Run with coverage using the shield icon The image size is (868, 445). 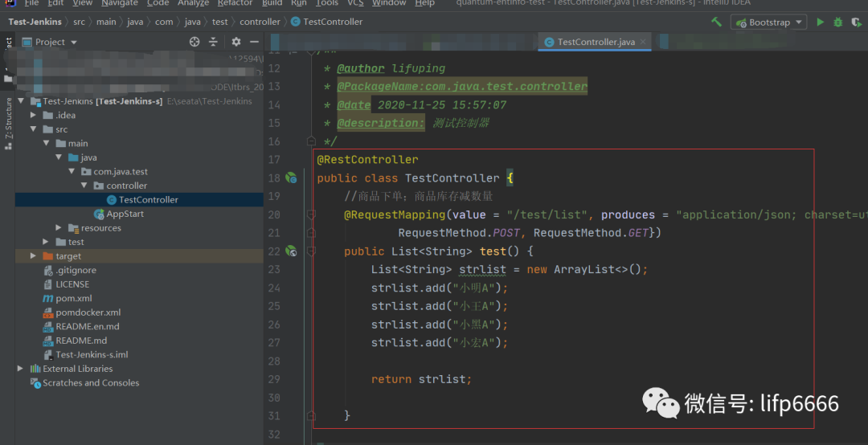click(x=857, y=22)
